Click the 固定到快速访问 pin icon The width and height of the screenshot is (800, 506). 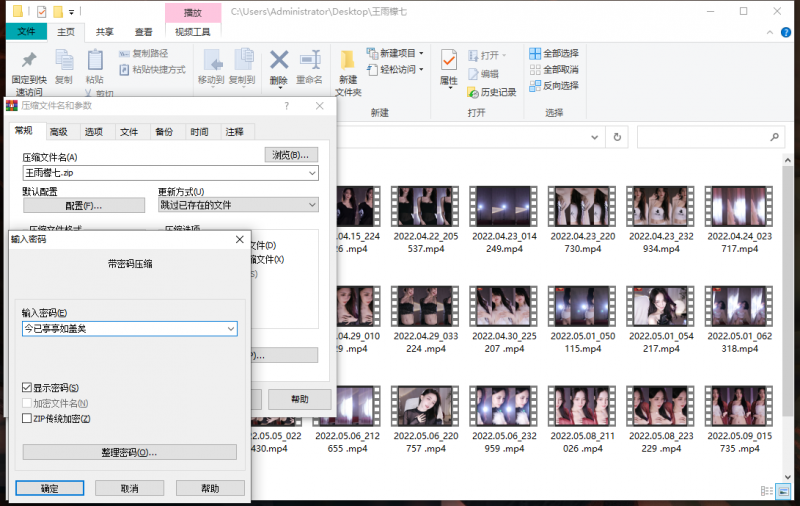pyautogui.click(x=29, y=60)
